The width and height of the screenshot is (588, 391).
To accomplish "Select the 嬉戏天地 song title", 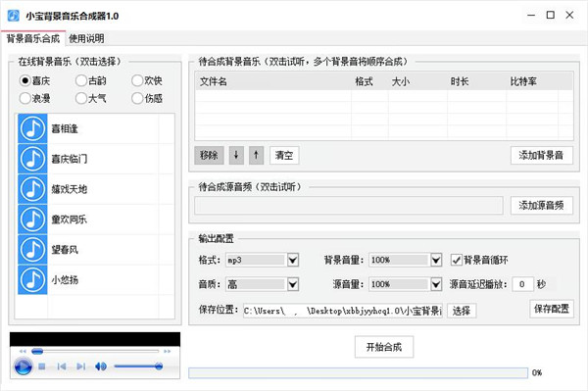I will coord(70,189).
